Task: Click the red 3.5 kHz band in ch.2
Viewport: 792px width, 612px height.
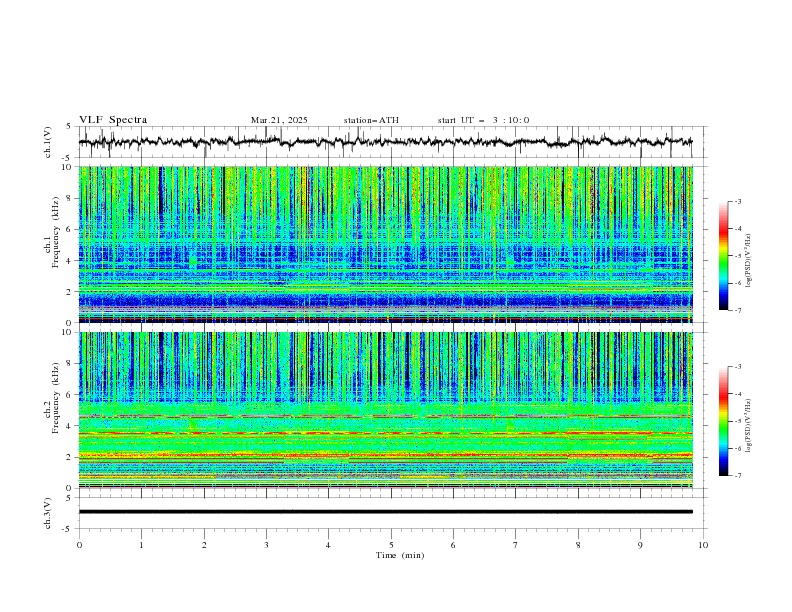Action: point(386,433)
